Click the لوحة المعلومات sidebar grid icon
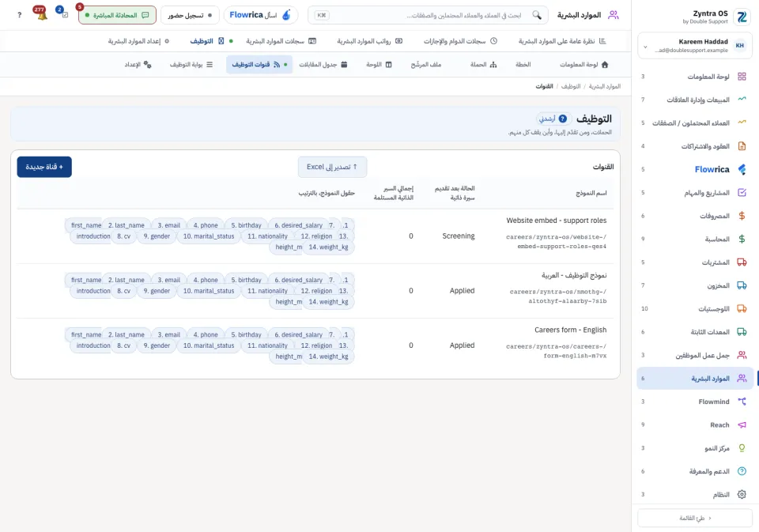This screenshot has height=532, width=759. coord(742,77)
